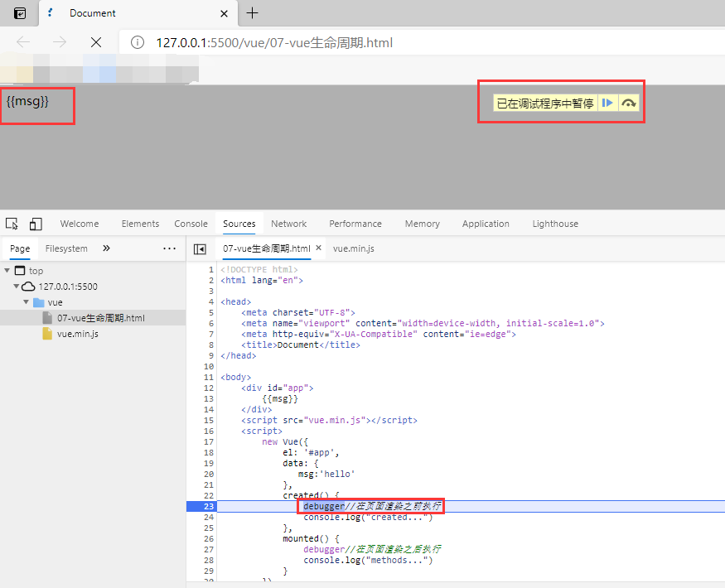Resume script execution in paused overlay
The width and height of the screenshot is (725, 588).
(x=607, y=103)
